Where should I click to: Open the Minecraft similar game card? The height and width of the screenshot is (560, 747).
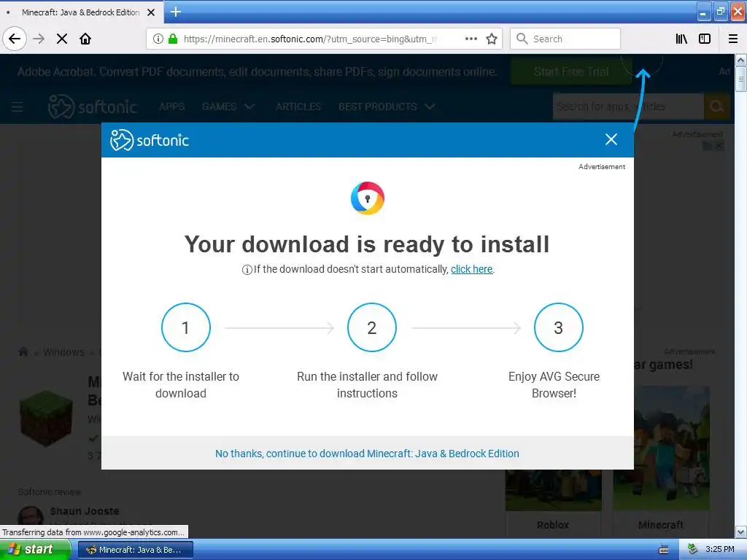tap(661, 462)
